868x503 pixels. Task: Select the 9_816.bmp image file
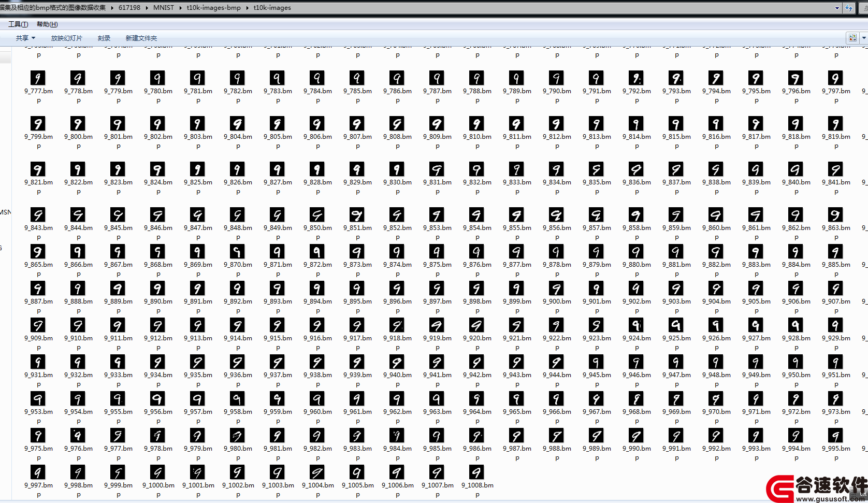[716, 132]
